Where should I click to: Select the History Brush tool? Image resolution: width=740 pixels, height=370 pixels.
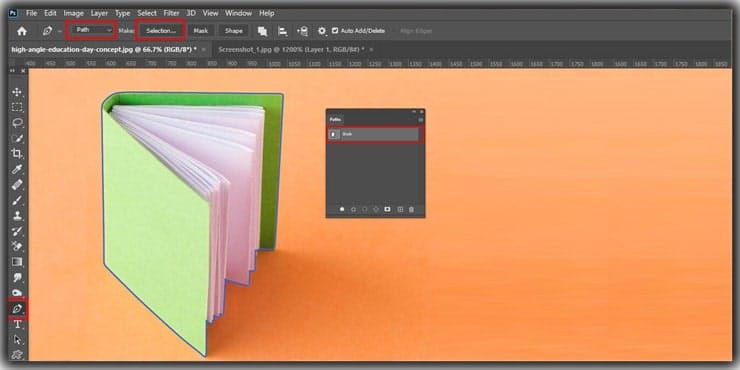[17, 231]
